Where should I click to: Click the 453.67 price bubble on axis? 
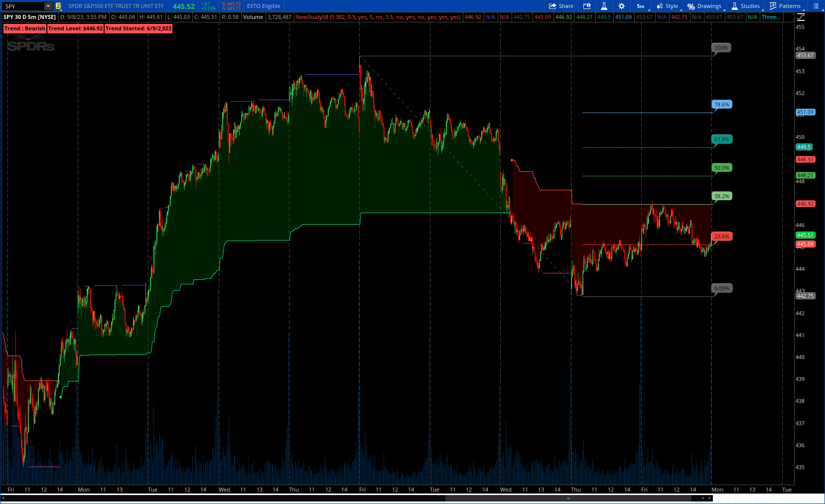coord(805,55)
